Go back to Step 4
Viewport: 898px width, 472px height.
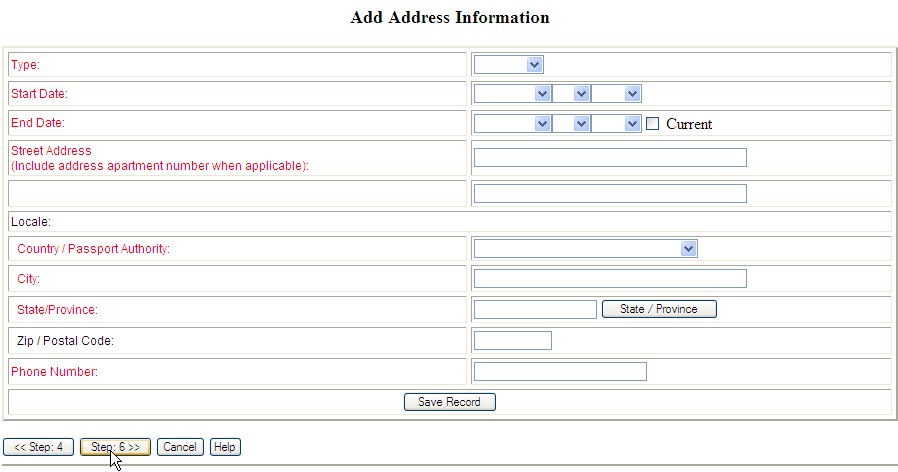(38, 447)
